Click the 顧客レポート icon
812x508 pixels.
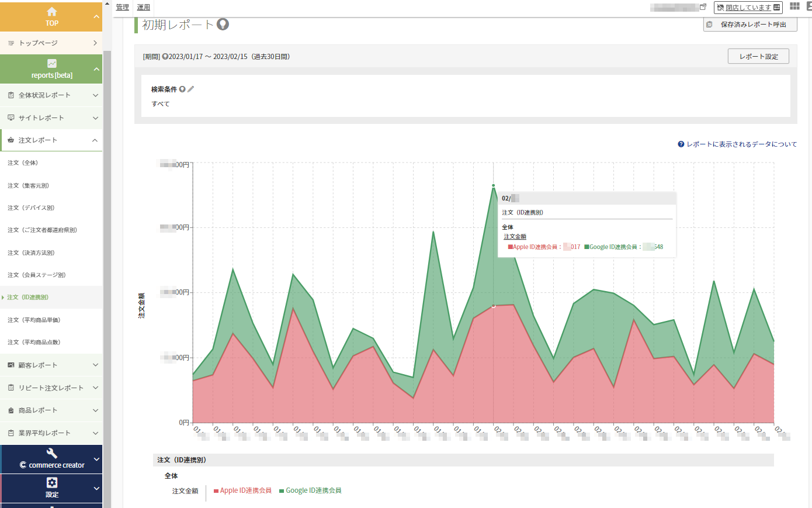11,365
